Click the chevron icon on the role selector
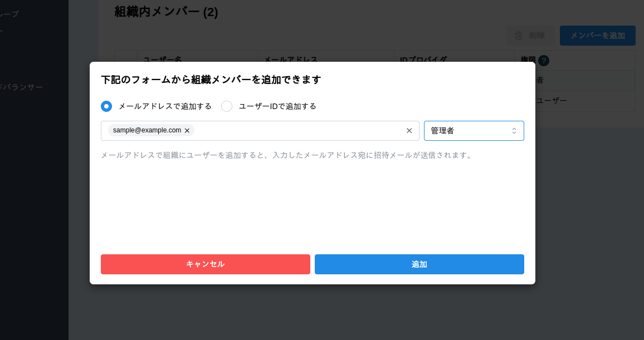 [x=514, y=130]
